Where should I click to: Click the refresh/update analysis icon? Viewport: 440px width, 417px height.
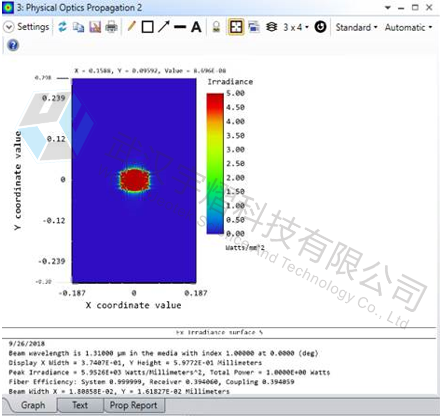pyautogui.click(x=62, y=27)
